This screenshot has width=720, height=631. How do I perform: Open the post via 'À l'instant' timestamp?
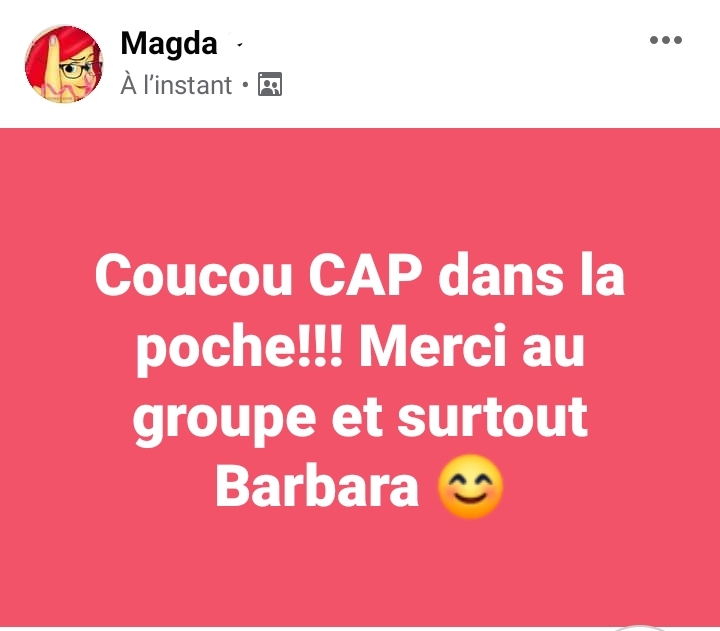tap(176, 85)
